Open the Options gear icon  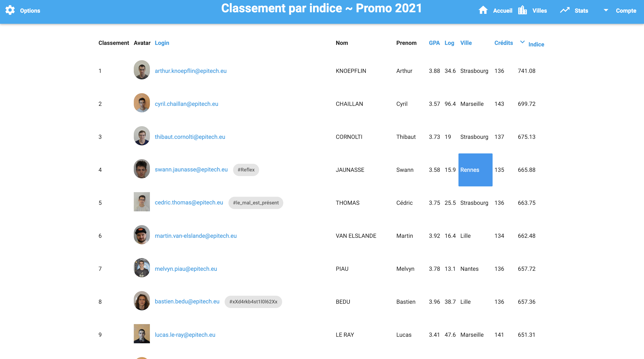10,10
